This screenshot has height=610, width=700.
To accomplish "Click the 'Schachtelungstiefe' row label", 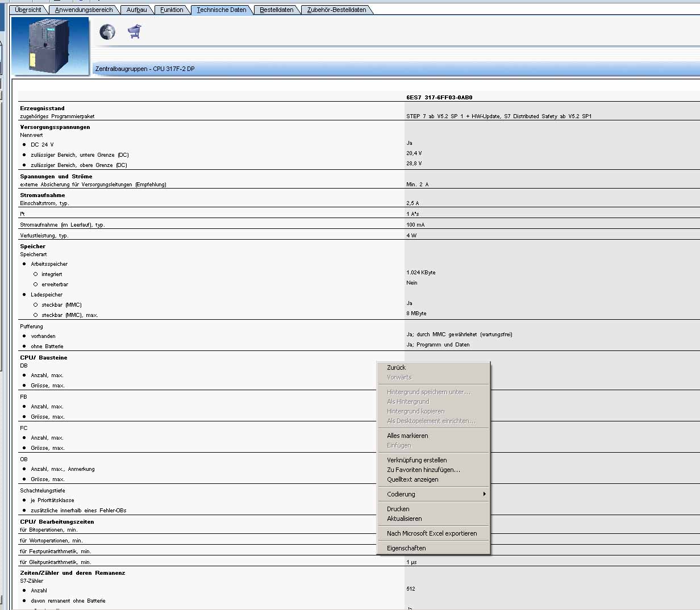I will pyautogui.click(x=43, y=491).
